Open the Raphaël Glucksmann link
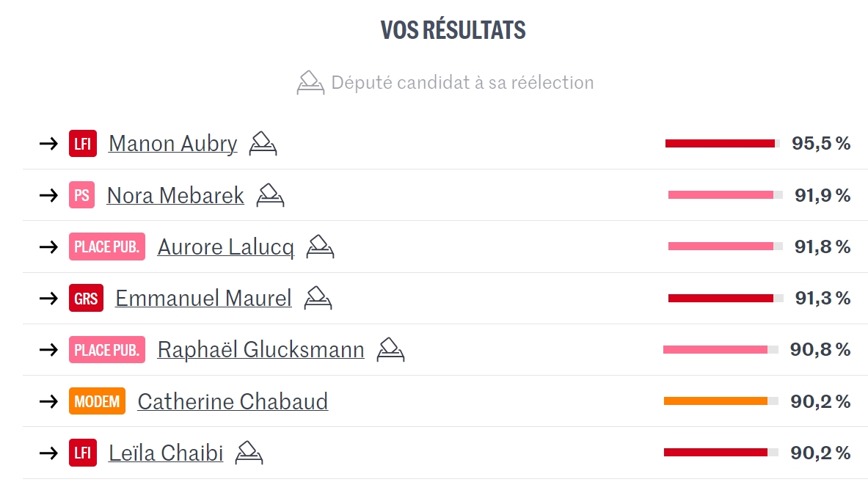This screenshot has width=868, height=482. [x=260, y=350]
